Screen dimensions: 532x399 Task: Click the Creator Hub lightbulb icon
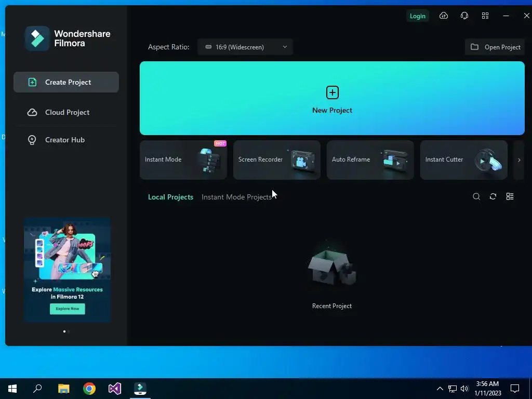(32, 140)
